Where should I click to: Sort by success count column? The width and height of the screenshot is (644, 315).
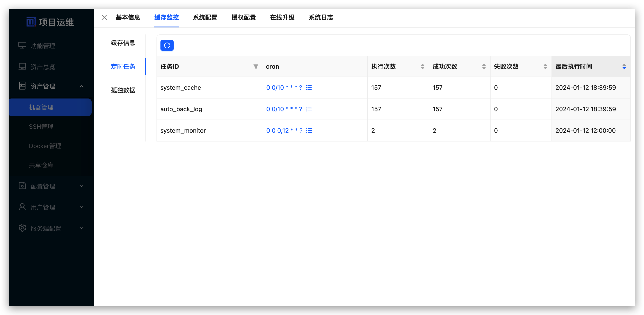tap(484, 66)
